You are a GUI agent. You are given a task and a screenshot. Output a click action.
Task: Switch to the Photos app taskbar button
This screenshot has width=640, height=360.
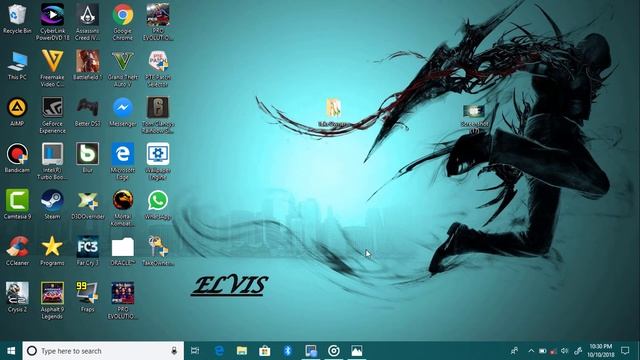(357, 351)
